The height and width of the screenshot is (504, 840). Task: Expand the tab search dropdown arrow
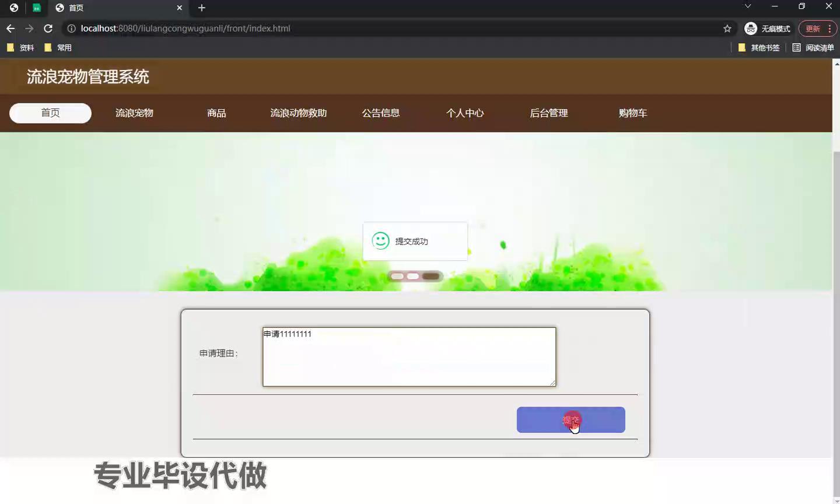[747, 6]
